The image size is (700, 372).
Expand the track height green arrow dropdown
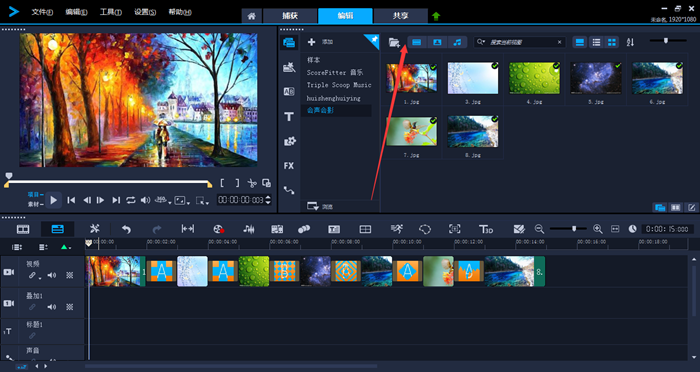tap(66, 247)
